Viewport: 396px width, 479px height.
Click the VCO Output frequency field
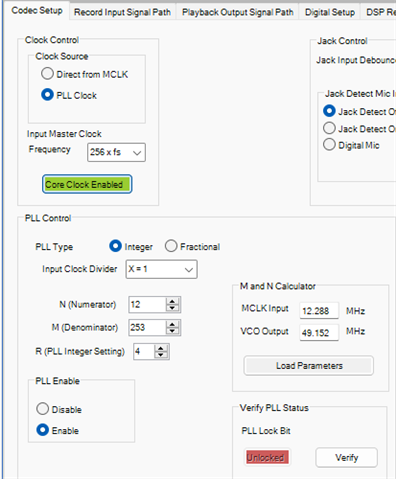[319, 332]
